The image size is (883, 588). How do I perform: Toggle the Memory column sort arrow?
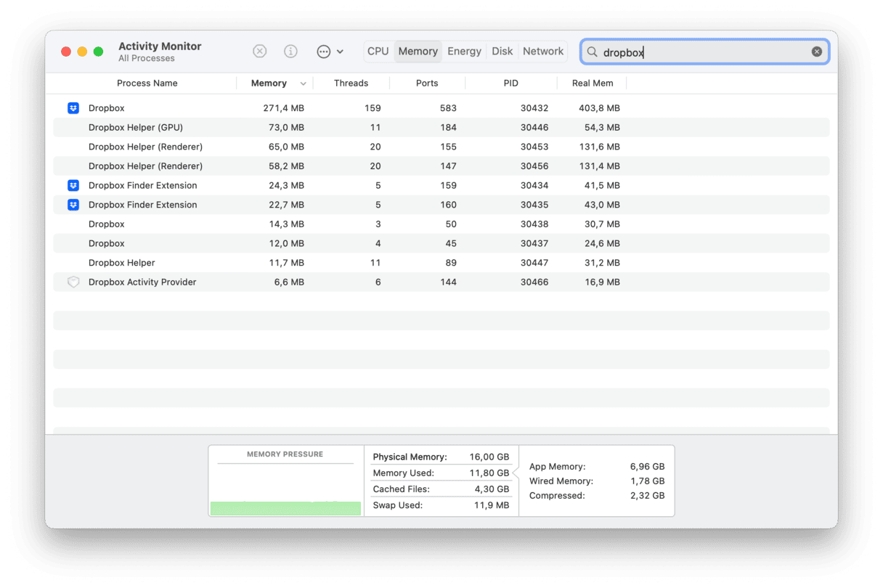click(x=303, y=84)
